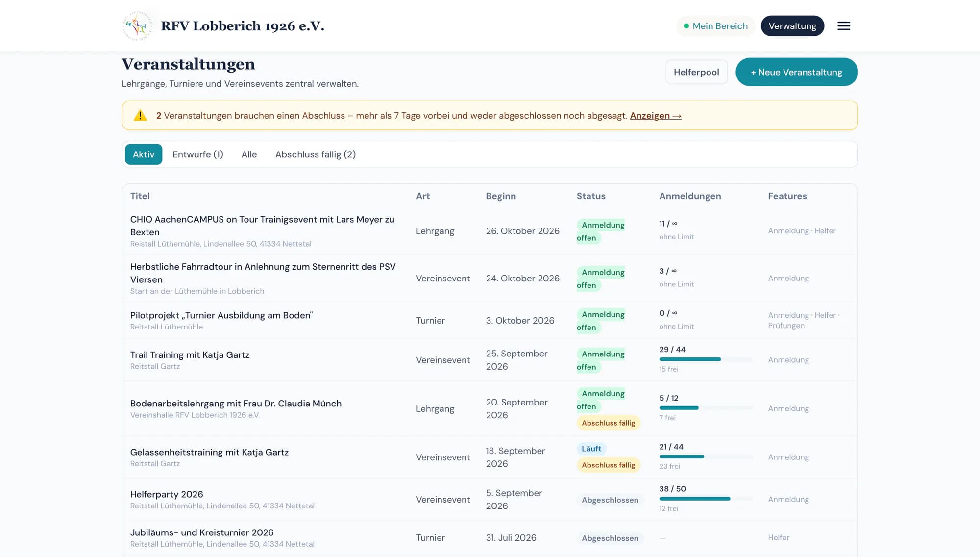Click the yellow warning triangle icon
This screenshot has width=980, height=557.
pyautogui.click(x=140, y=115)
